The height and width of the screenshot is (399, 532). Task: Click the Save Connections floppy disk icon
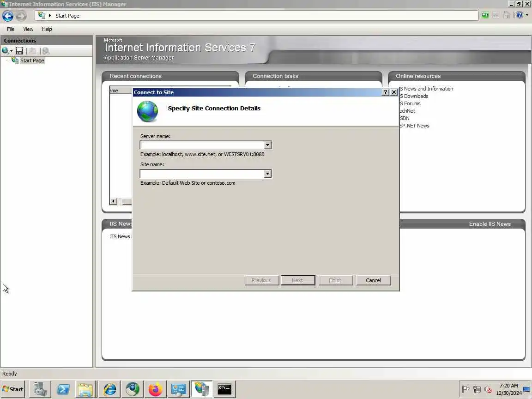click(19, 51)
